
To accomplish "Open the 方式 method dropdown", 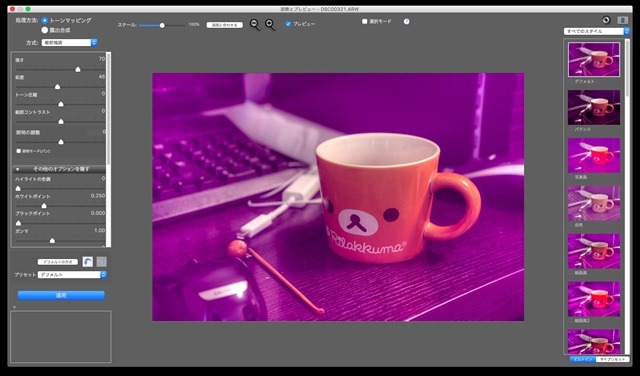I will click(69, 42).
